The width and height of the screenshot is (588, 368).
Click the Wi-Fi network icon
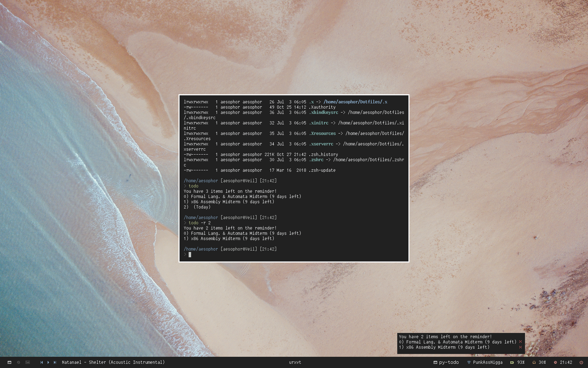469,362
